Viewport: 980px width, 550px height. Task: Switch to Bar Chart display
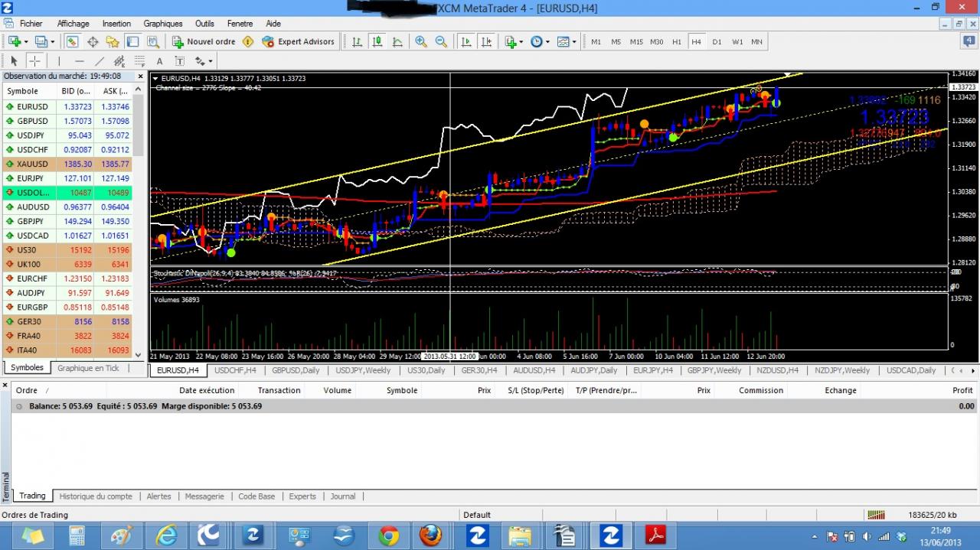coord(357,41)
